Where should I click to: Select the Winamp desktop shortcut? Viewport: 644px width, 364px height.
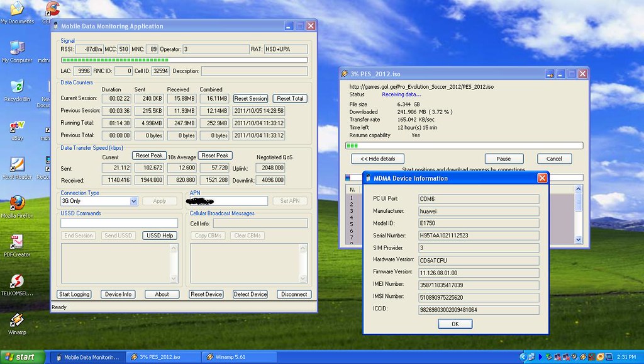tap(17, 324)
